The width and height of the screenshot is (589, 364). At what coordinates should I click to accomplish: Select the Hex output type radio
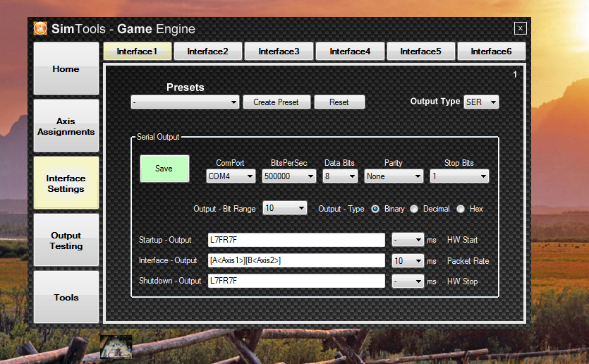coord(461,209)
